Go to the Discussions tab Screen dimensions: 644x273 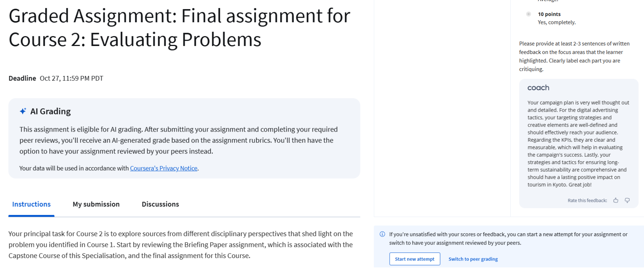click(160, 204)
